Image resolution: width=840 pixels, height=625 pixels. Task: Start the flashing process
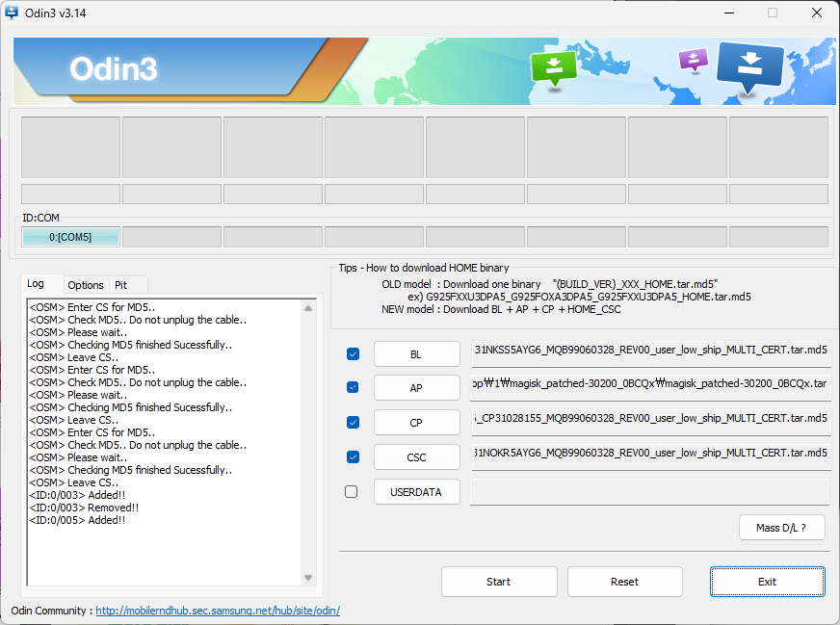click(x=499, y=582)
